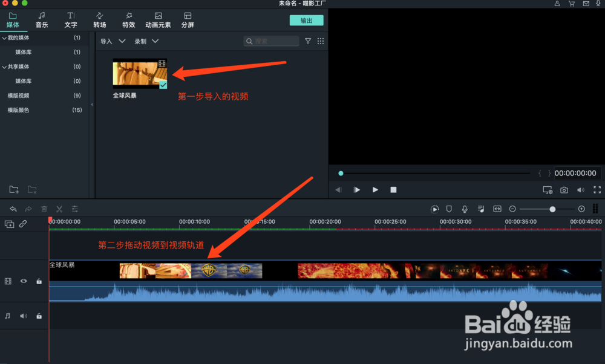The width and height of the screenshot is (605, 364).
Task: Hide the video track with eye icon
Action: click(24, 281)
